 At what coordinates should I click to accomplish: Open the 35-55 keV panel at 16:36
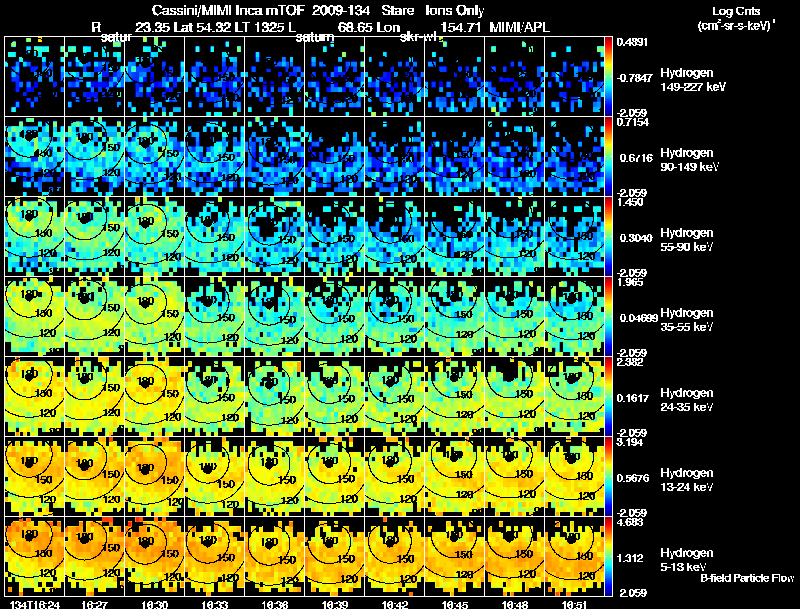(x=274, y=316)
